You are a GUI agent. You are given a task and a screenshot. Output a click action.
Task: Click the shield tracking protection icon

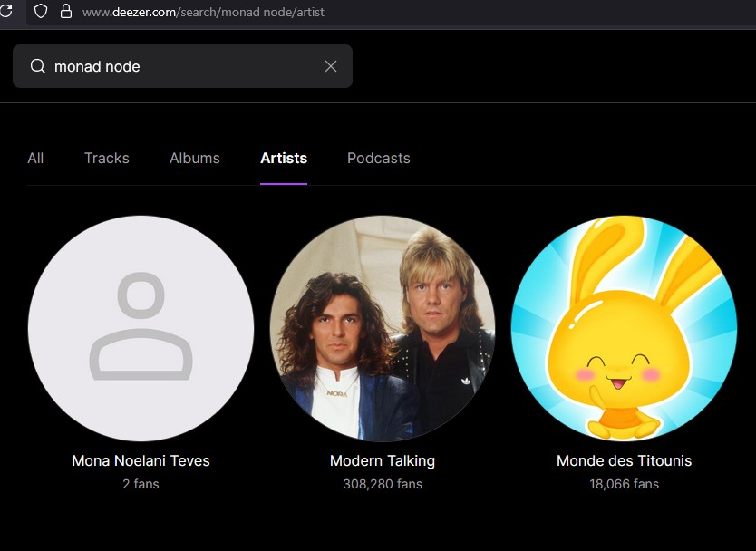click(x=40, y=12)
